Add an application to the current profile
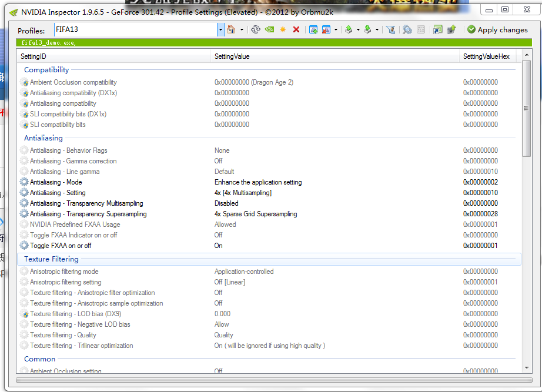542x392 pixels. (313, 30)
